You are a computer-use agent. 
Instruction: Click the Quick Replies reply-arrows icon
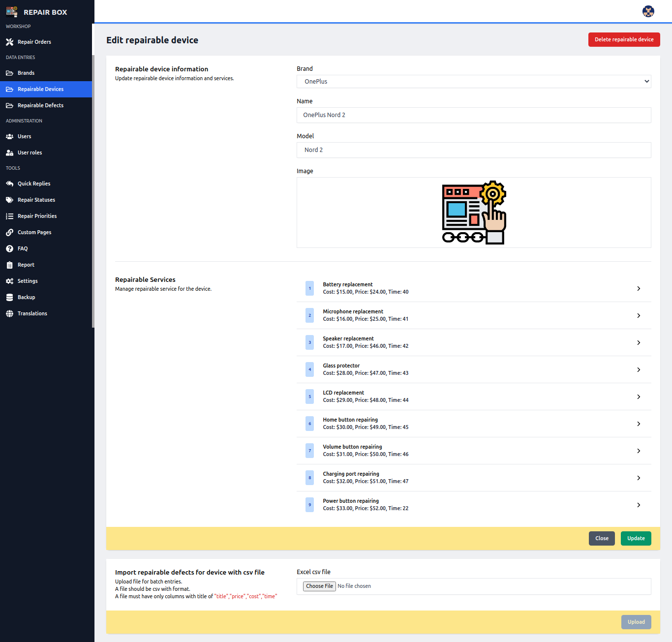point(9,183)
